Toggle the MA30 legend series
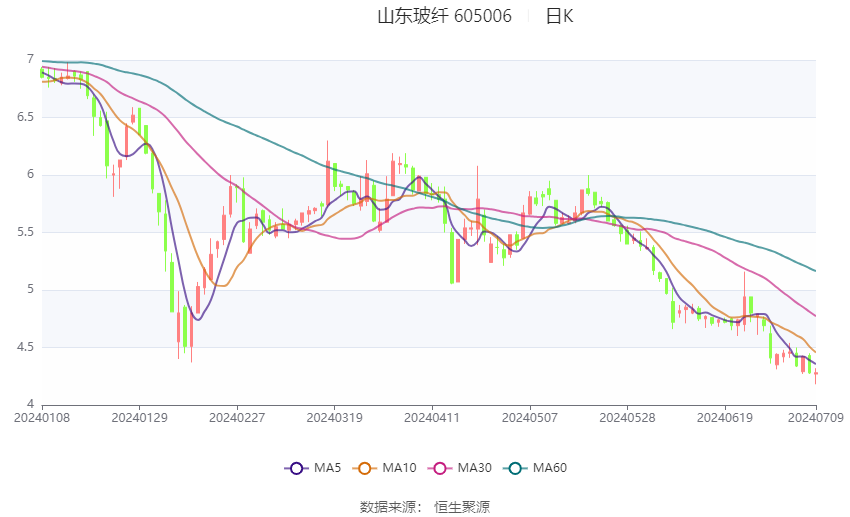Image resolution: width=850 pixels, height=517 pixels. click(x=460, y=468)
